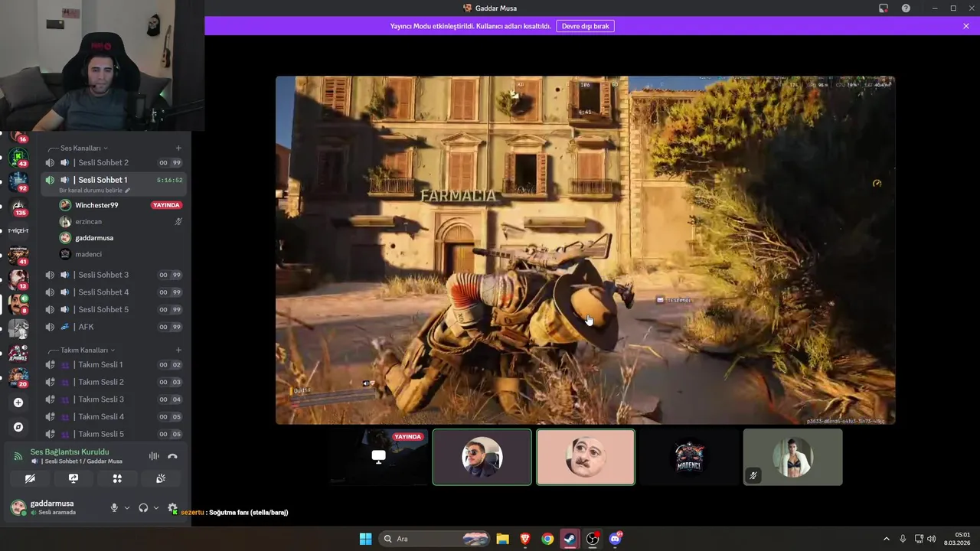
Task: Open server with 13 notification badge
Action: click(18, 280)
